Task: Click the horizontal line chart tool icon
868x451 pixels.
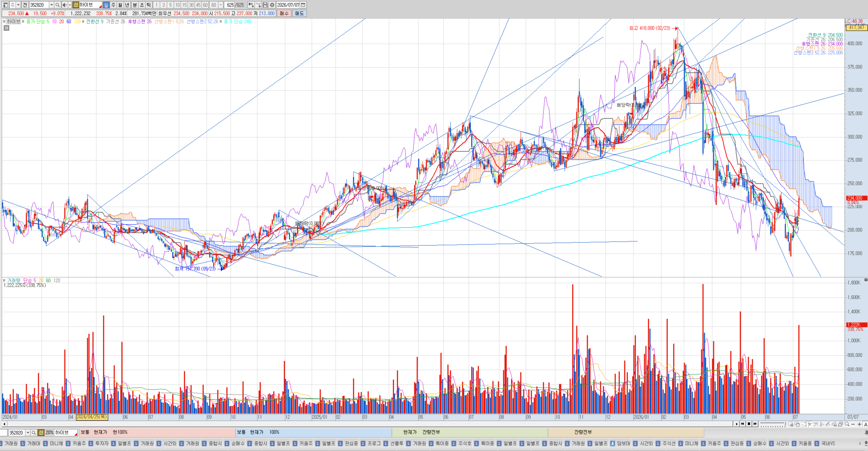Action: (x=816, y=424)
